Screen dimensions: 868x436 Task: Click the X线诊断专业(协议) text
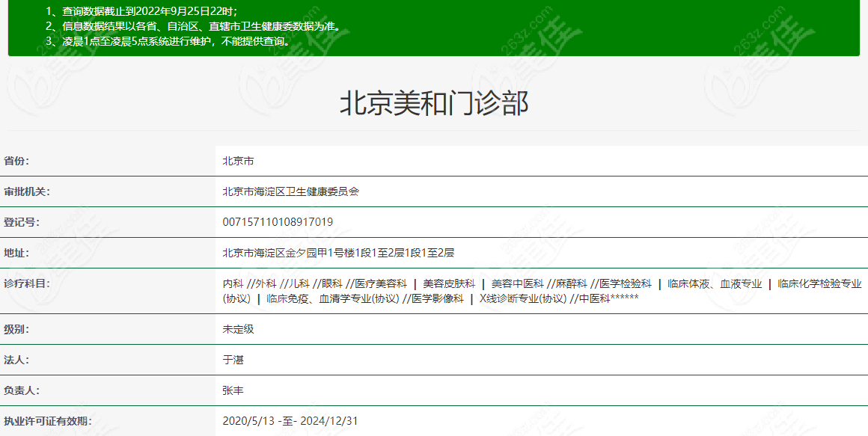[x=523, y=299]
